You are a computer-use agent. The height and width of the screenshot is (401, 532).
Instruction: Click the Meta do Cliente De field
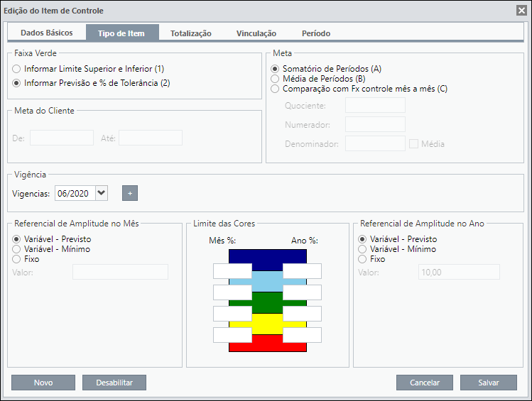pyautogui.click(x=62, y=138)
